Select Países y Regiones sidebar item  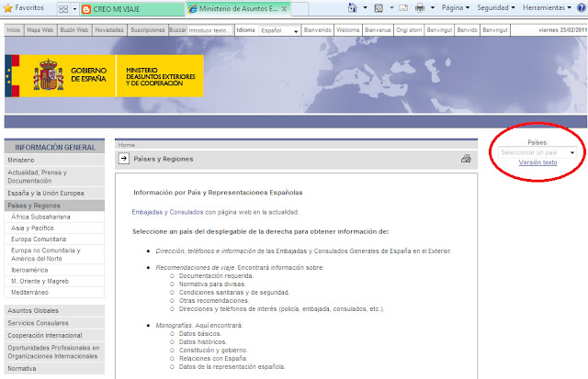pyautogui.click(x=54, y=206)
